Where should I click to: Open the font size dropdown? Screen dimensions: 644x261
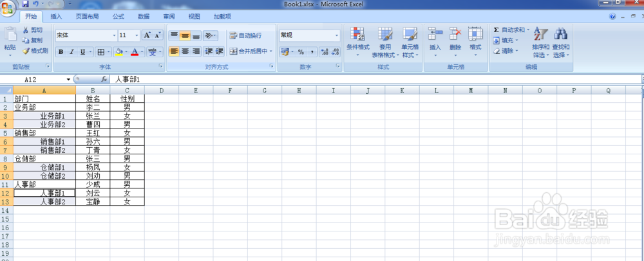(137, 35)
